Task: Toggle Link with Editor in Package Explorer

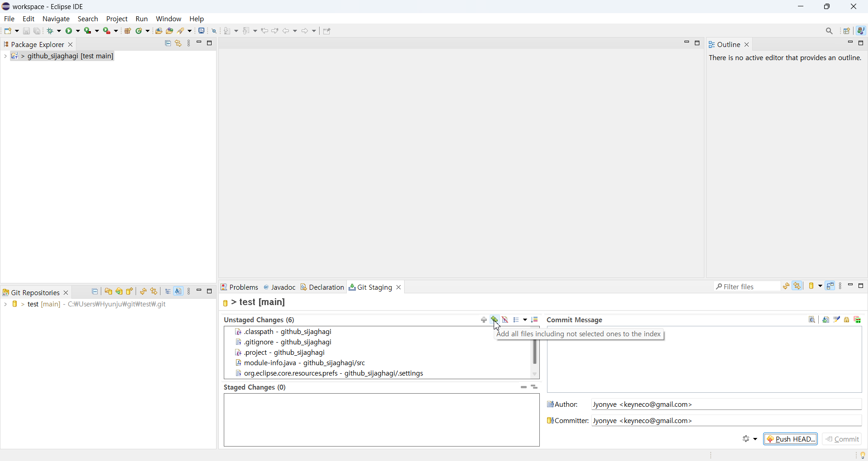Action: [x=179, y=43]
